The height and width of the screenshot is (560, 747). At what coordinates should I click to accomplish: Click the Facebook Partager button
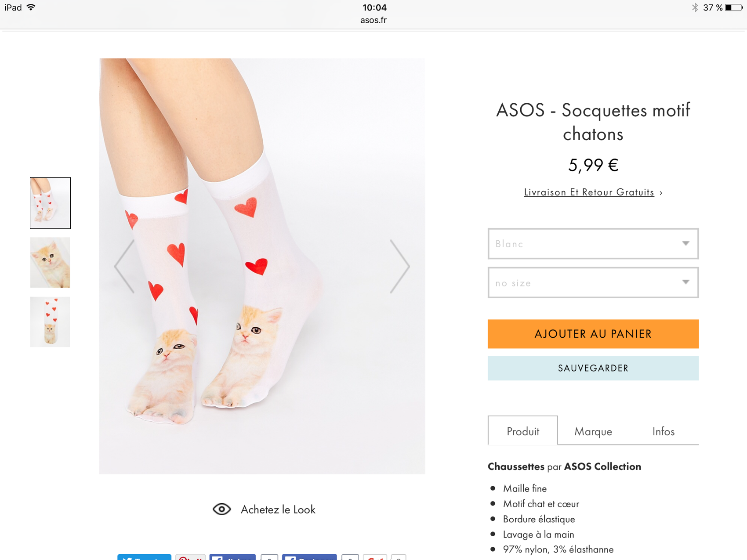pyautogui.click(x=309, y=557)
